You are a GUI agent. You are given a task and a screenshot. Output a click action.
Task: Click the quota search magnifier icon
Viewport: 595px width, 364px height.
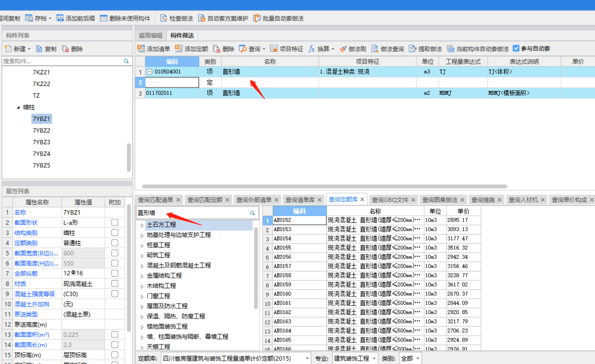tap(252, 213)
